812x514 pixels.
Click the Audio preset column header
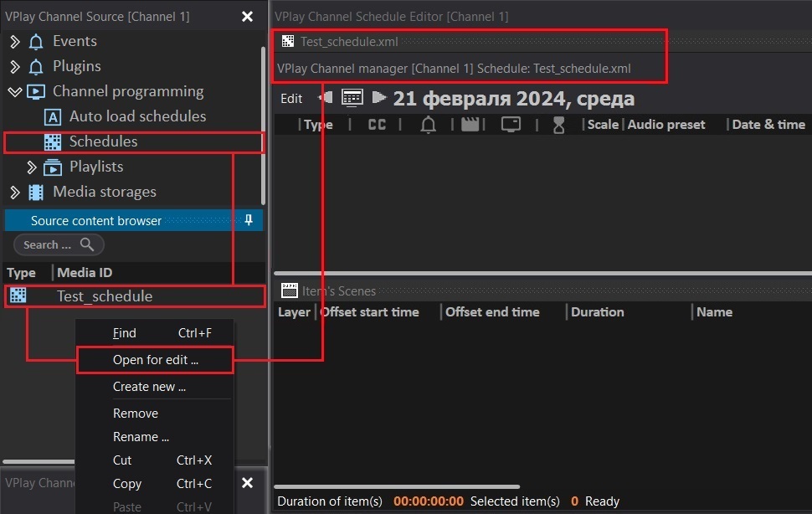(x=666, y=125)
